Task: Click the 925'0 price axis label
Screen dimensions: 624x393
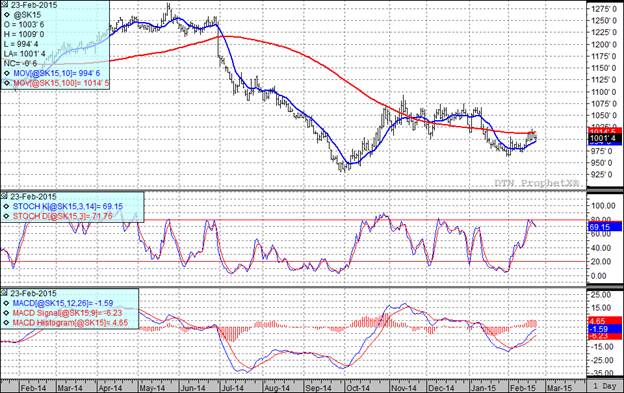Action: 603,175
